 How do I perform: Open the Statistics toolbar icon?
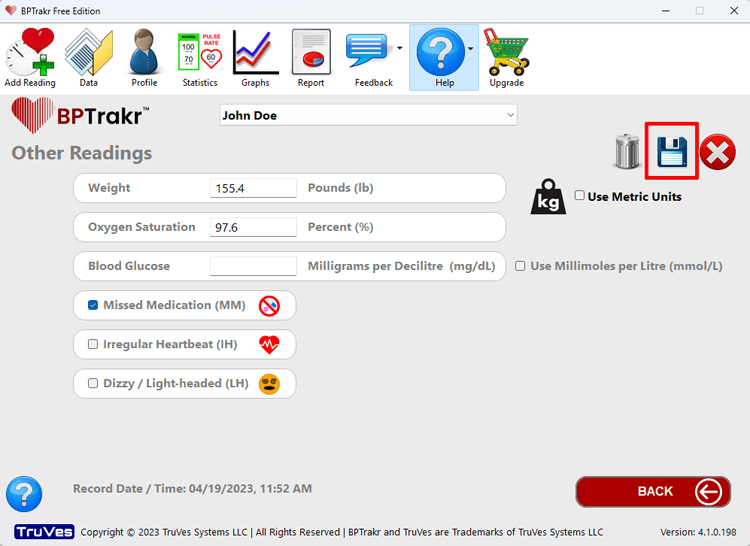click(x=200, y=57)
